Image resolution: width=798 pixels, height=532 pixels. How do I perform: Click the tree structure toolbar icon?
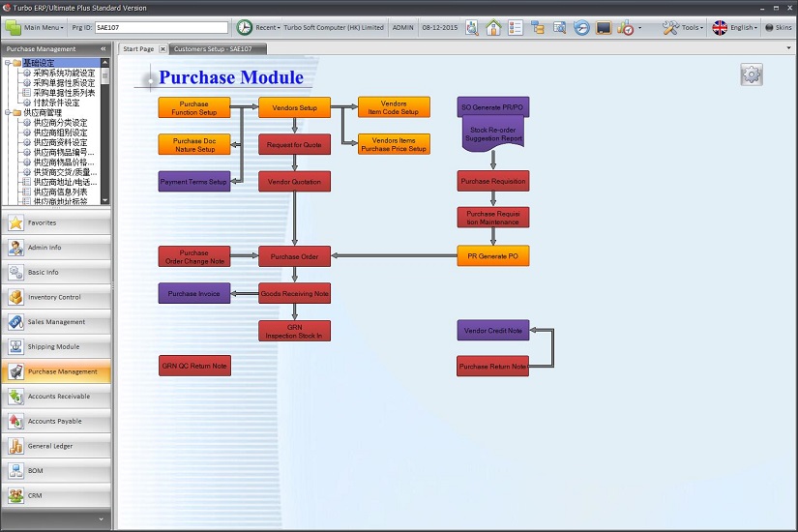click(538, 27)
